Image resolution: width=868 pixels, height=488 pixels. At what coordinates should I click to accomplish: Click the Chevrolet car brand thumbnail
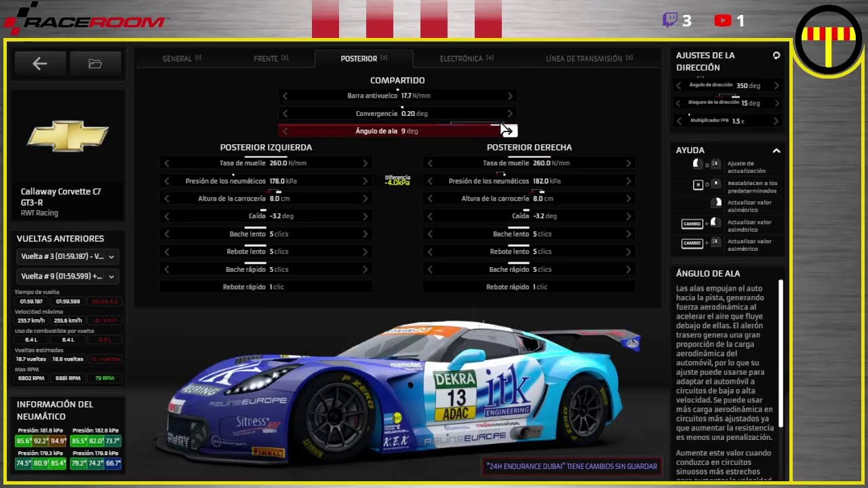pos(68,136)
